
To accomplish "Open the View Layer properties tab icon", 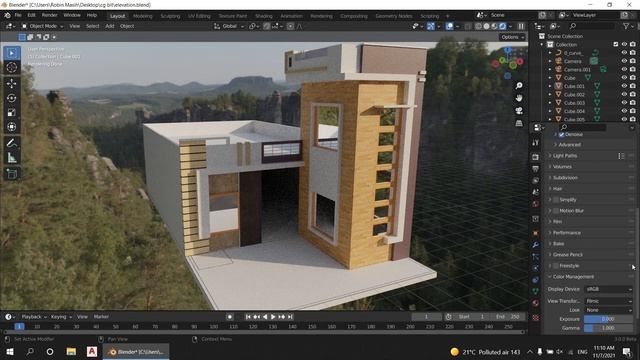I will (x=536, y=180).
